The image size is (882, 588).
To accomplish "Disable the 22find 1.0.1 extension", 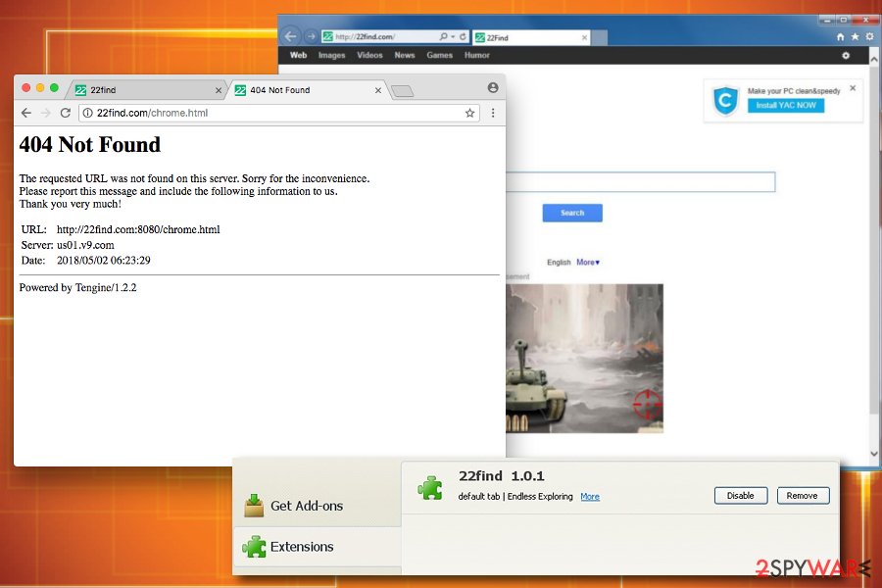I will [740, 496].
